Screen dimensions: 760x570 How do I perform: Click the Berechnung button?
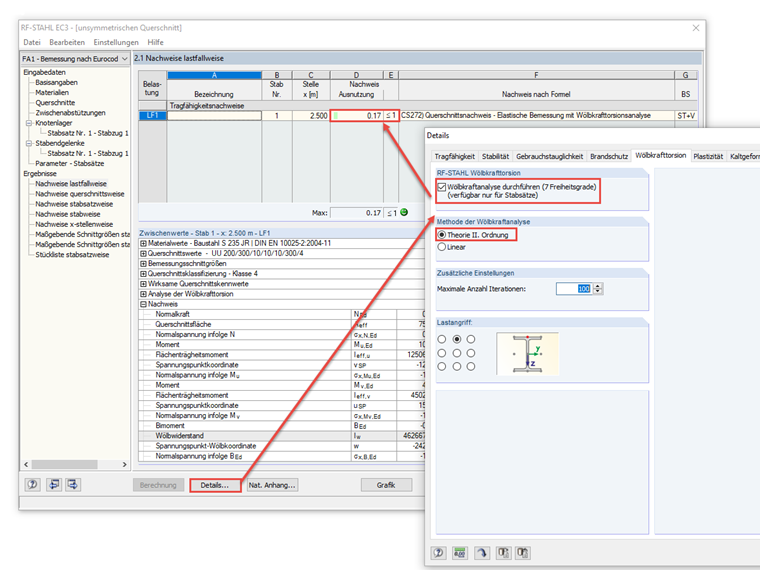click(x=158, y=485)
